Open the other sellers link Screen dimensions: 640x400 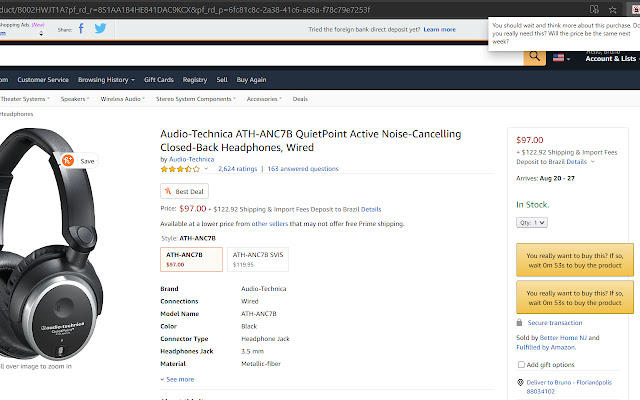(269, 224)
